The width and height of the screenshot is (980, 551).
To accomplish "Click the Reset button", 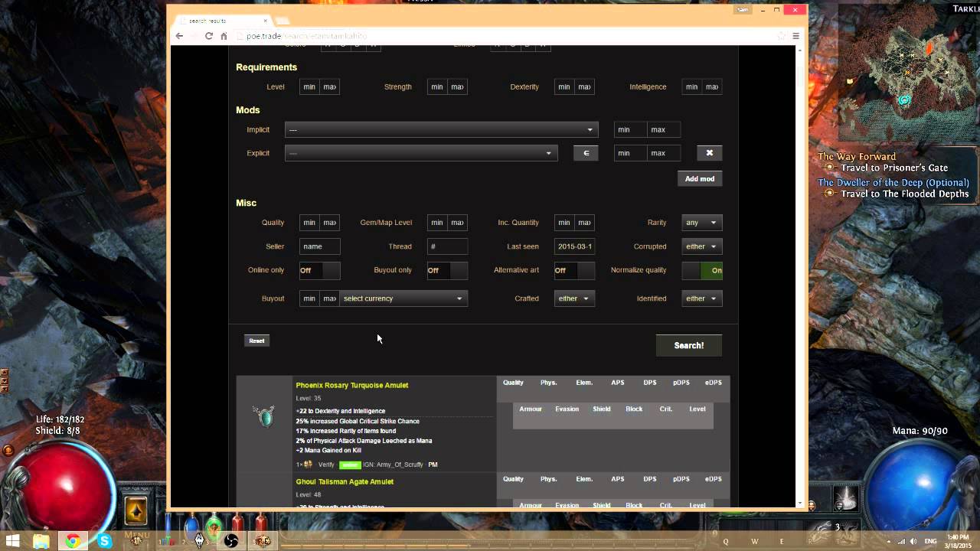I will [x=256, y=341].
